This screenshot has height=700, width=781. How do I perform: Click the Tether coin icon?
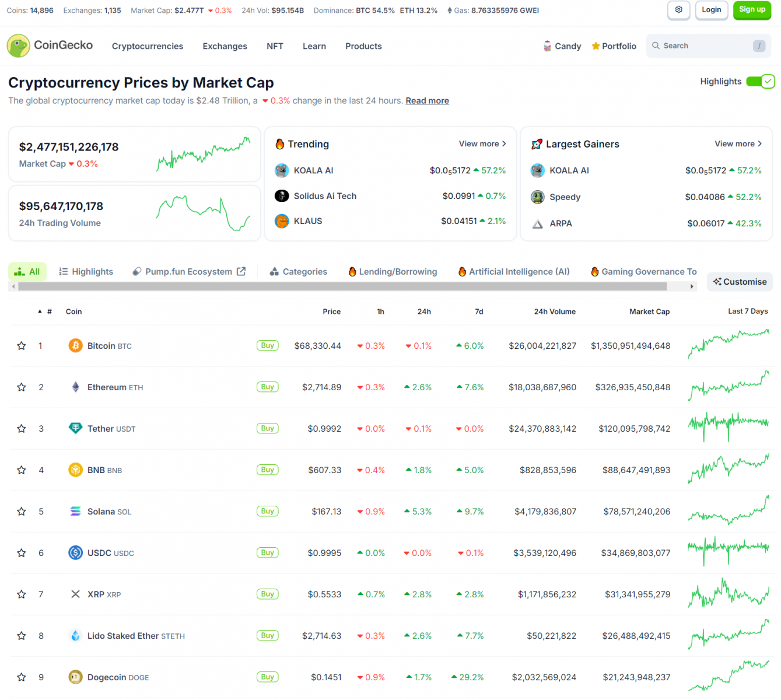click(75, 429)
